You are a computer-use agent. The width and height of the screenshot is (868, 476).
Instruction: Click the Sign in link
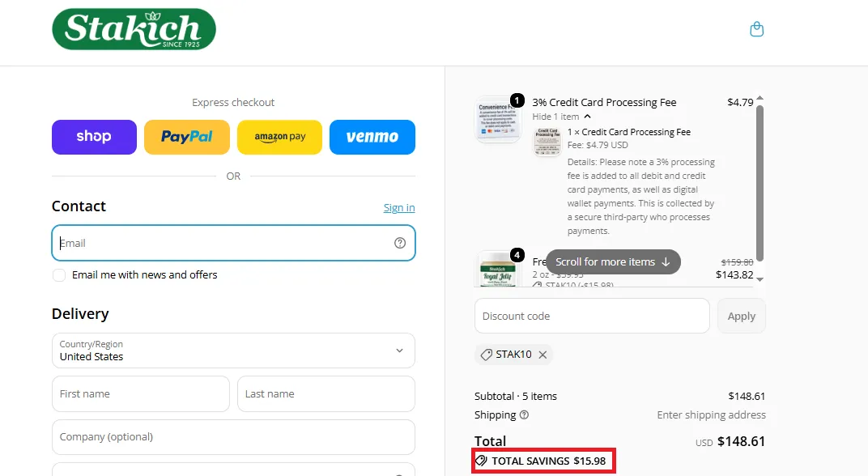click(x=399, y=207)
